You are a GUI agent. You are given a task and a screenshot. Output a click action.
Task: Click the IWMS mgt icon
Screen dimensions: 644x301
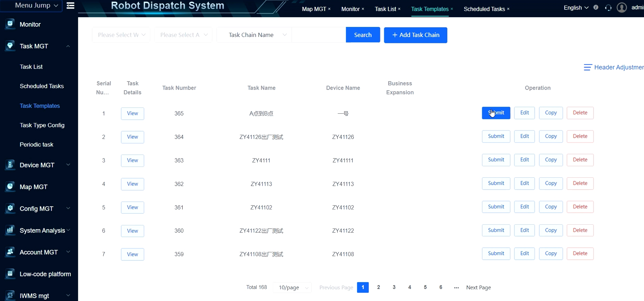(x=10, y=295)
